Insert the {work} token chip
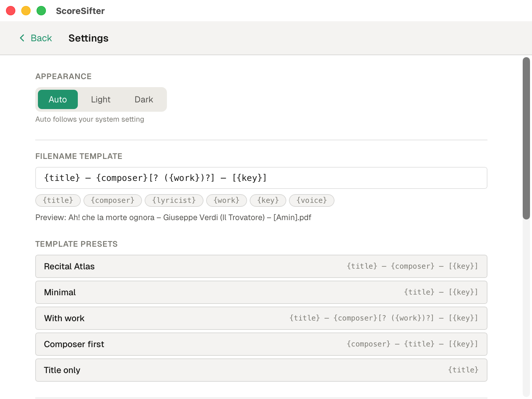 click(x=226, y=200)
